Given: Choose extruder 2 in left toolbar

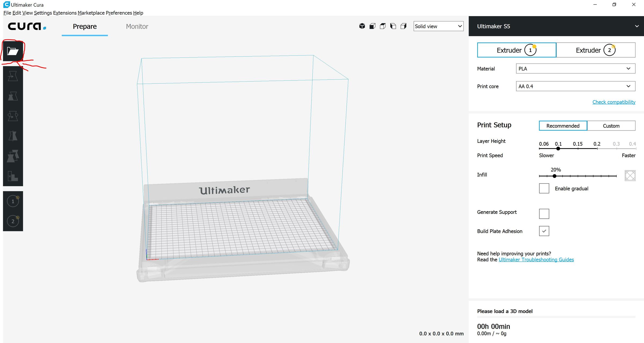Looking at the screenshot, I should [x=13, y=221].
